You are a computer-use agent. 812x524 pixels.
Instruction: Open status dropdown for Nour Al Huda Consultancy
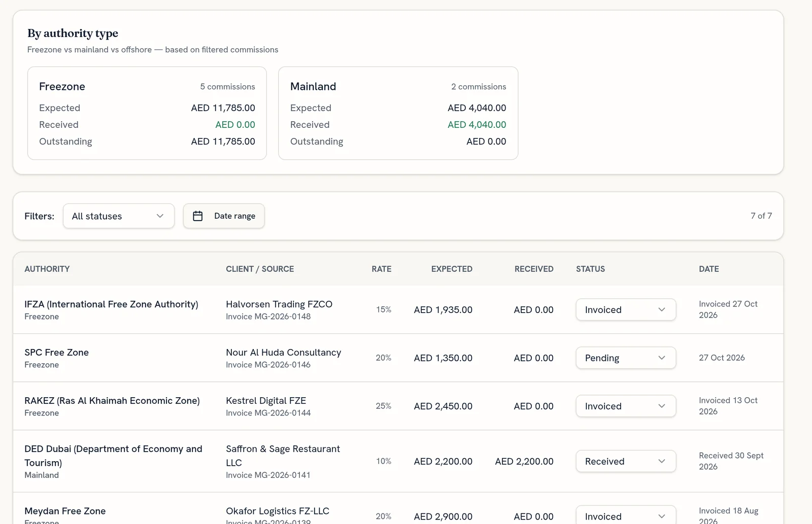coord(626,358)
